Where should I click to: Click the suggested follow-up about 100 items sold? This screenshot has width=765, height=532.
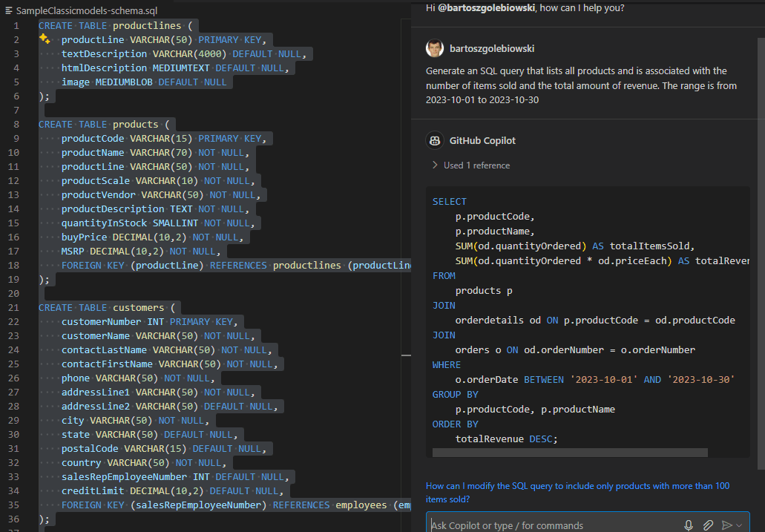pyautogui.click(x=578, y=492)
